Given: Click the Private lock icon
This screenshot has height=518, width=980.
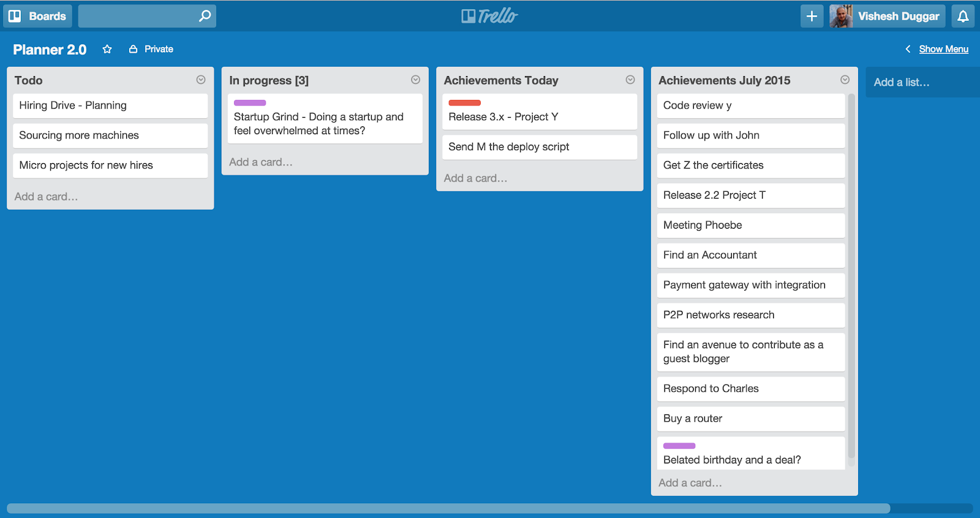Looking at the screenshot, I should tap(133, 49).
